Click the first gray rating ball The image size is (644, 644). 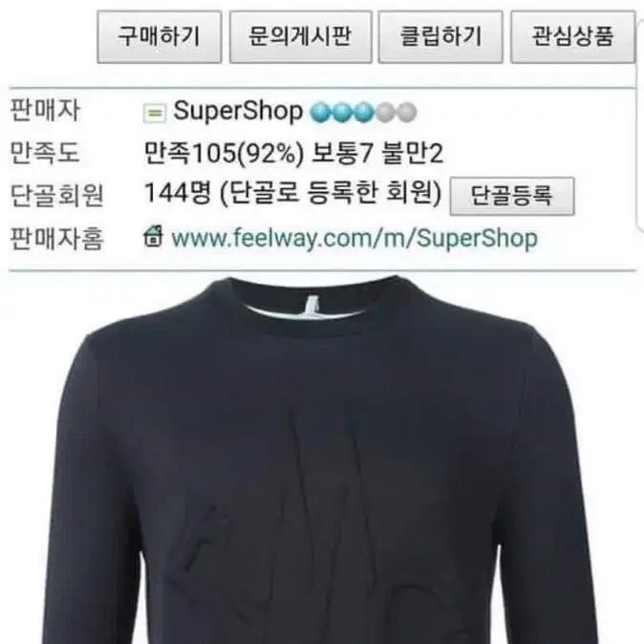pos(385,113)
